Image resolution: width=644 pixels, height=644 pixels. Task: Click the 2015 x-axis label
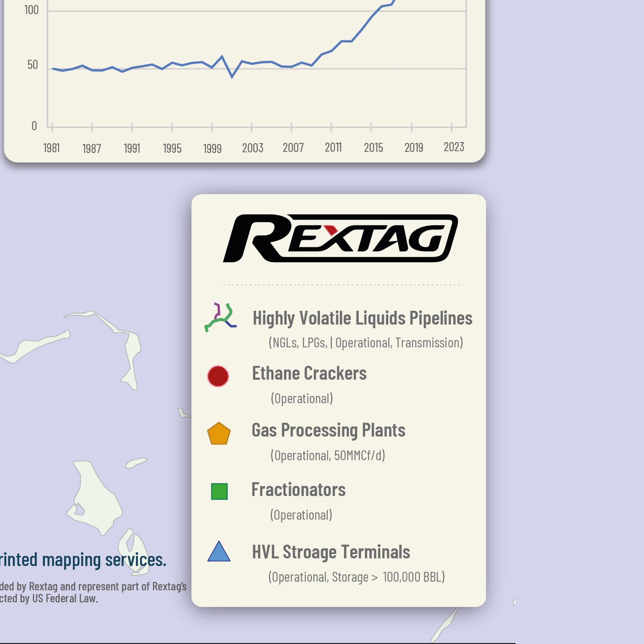[x=373, y=148]
